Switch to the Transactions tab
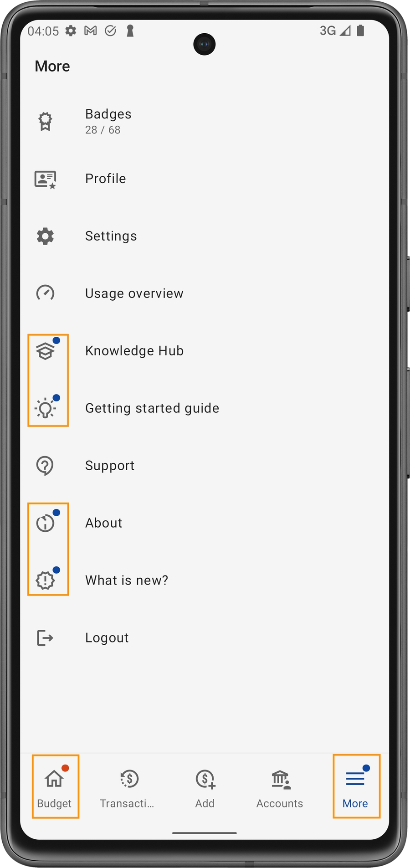This screenshot has width=410, height=868. (x=128, y=787)
